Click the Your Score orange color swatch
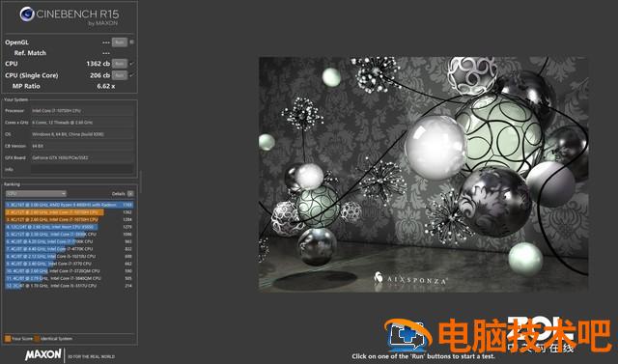Image resolution: width=618 pixels, height=364 pixels. [8, 338]
